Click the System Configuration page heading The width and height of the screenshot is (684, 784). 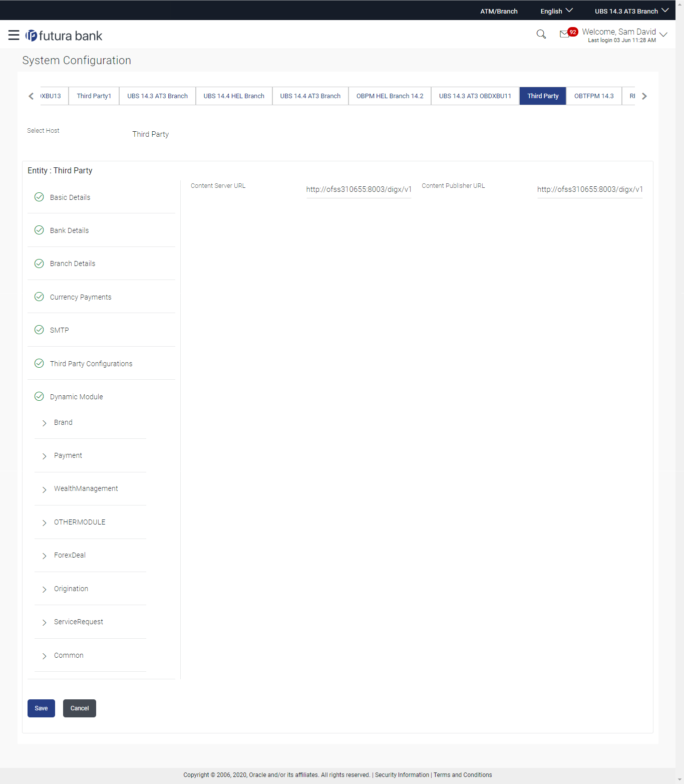77,60
